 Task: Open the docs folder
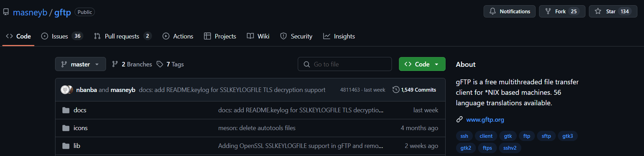coord(80,110)
